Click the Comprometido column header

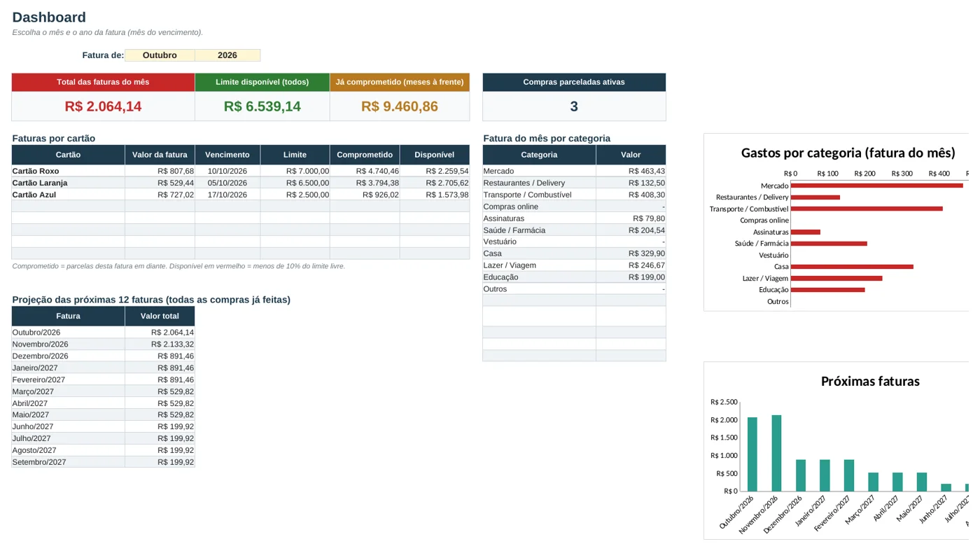[x=365, y=155]
